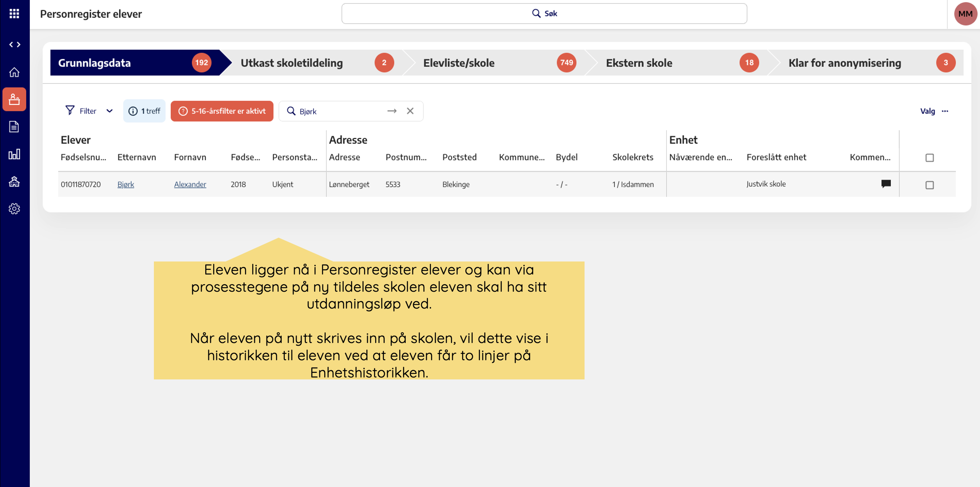Expand the Filter dropdown chevron
Viewport: 980px width, 487px height.
[x=109, y=111]
